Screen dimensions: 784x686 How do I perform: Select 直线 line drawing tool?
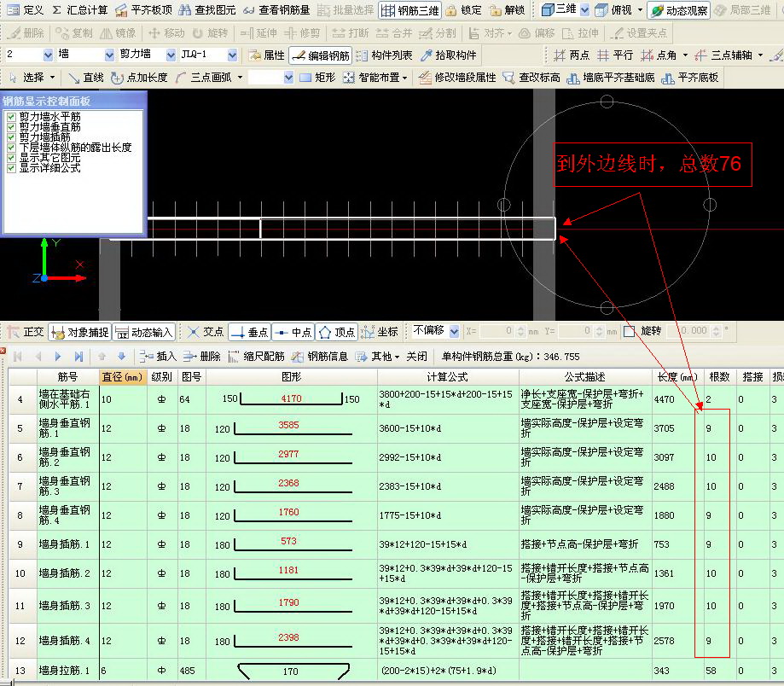coord(85,78)
